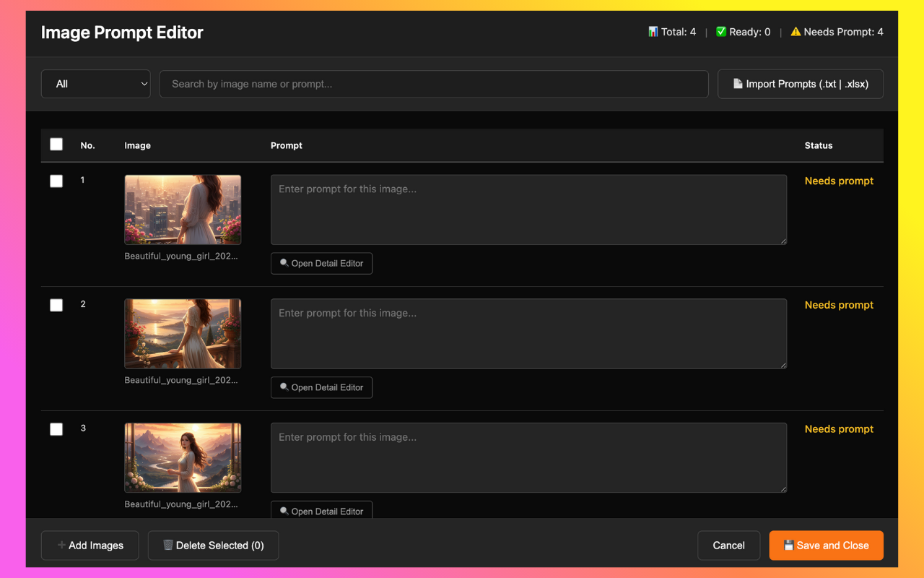Click the floppy disk icon on Save and Close

click(x=788, y=545)
